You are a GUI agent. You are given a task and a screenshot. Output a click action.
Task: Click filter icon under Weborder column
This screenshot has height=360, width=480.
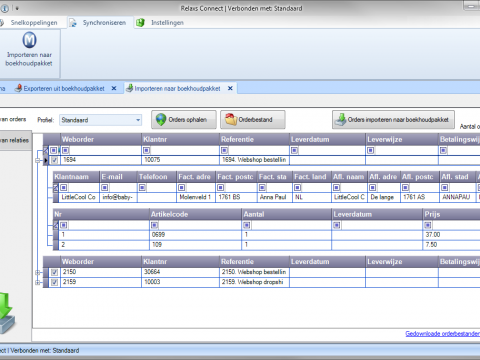pos(65,151)
